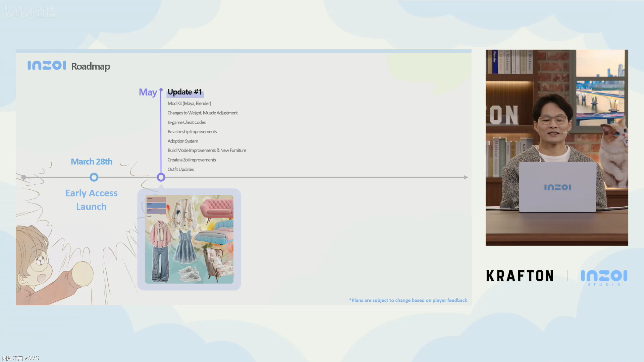Select the May update timeline marker circle
Screen dimensions: 644x362
point(161,177)
